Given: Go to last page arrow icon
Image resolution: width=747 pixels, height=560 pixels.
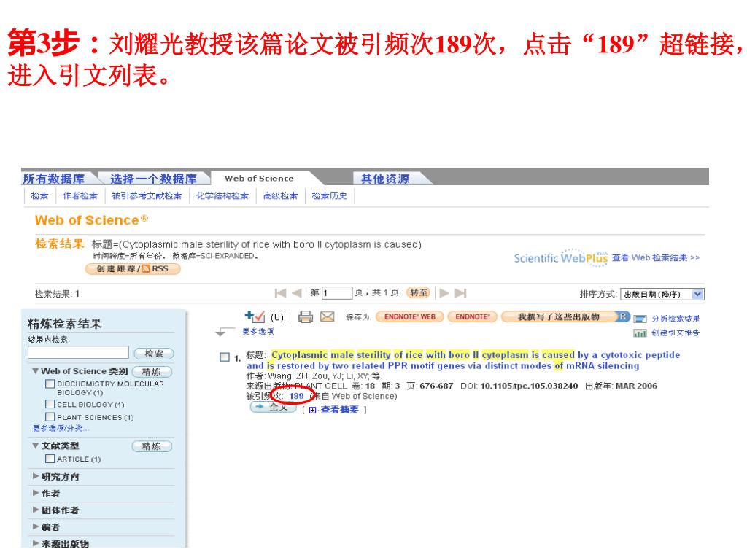Looking at the screenshot, I should (461, 293).
